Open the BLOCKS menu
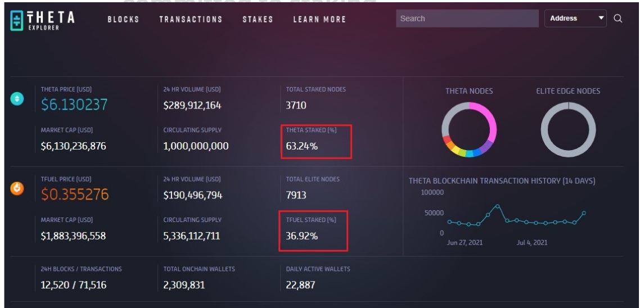 coord(123,19)
